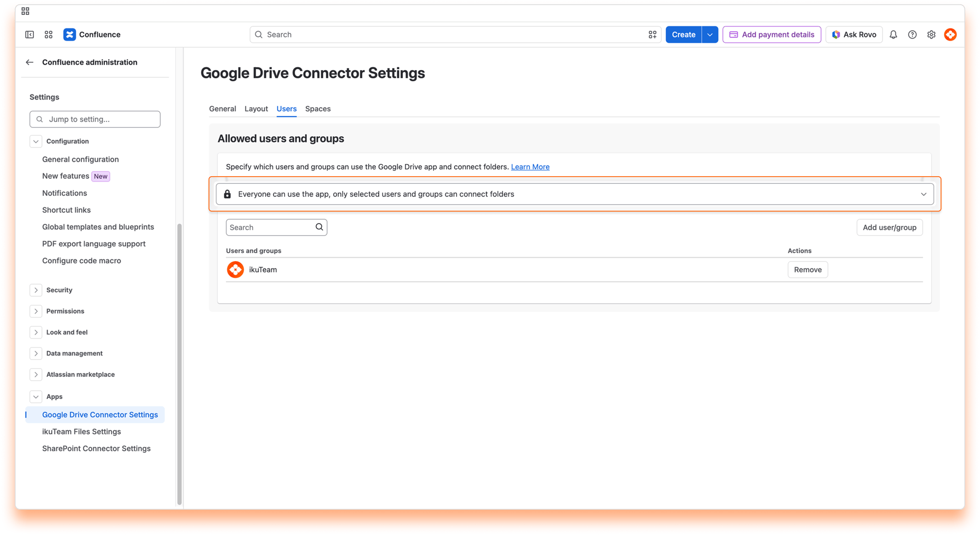The height and width of the screenshot is (535, 980).
Task: Switch to the General tab
Action: 222,109
